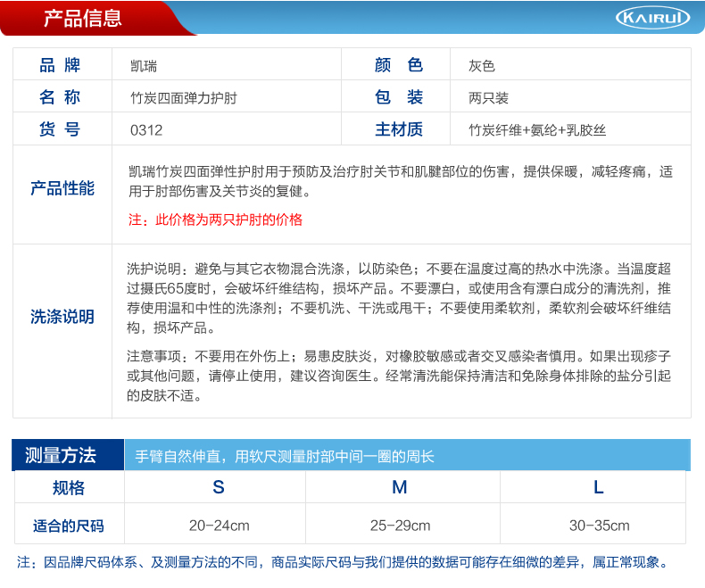Click the 洗护说明 washing paragraph
The width and height of the screenshot is (705, 588).
(399, 299)
